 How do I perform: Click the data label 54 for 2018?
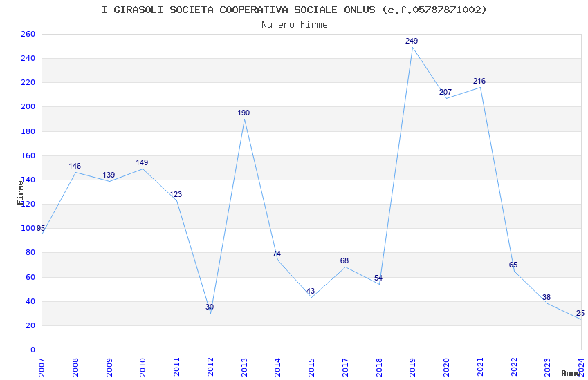point(378,278)
